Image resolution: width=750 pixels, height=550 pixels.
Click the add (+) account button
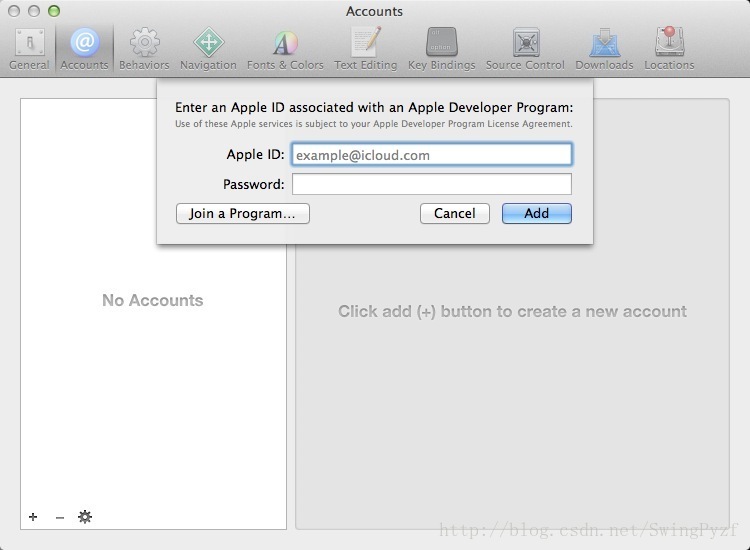(x=33, y=517)
